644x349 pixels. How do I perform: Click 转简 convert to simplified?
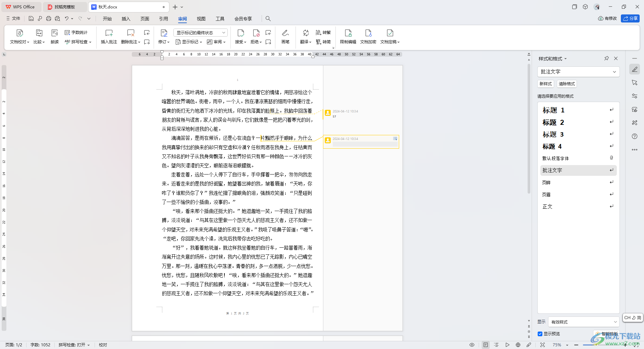point(323,42)
